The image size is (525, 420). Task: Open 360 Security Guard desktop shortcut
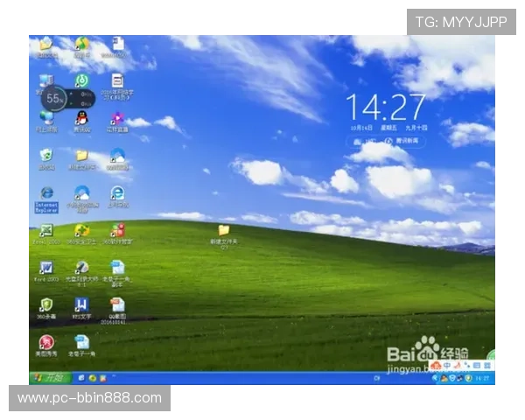point(81,231)
